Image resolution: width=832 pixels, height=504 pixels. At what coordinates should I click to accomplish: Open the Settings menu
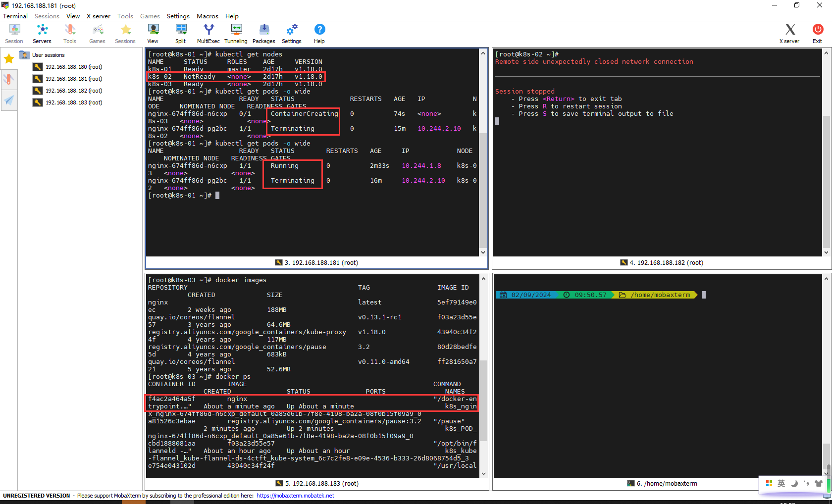point(178,16)
